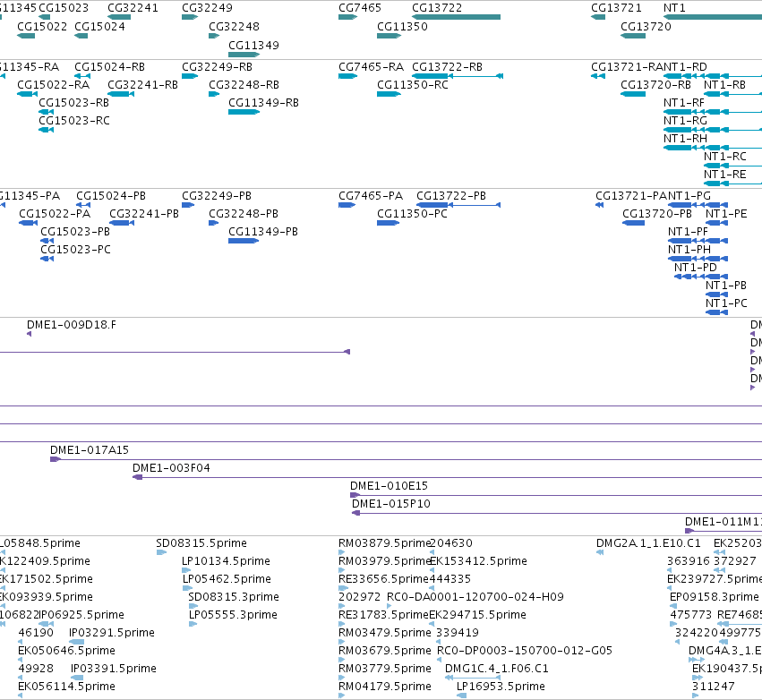Click transcript NT1-RG
The height and width of the screenshot is (700, 762).
pos(685,121)
